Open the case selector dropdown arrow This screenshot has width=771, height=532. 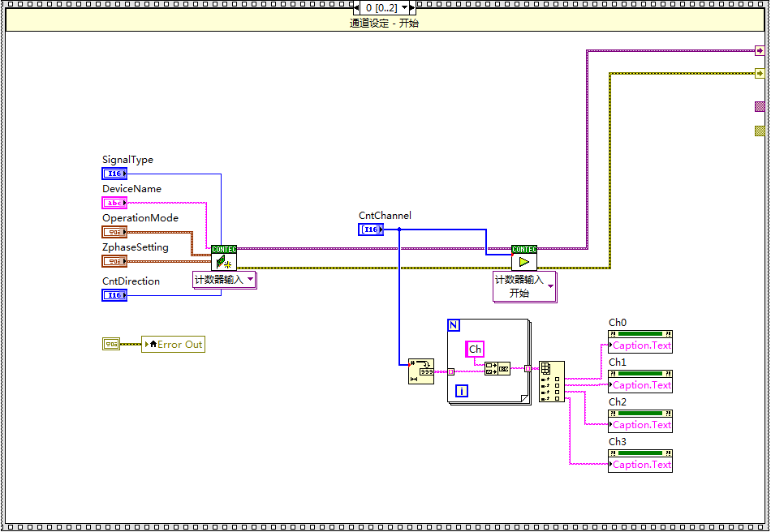(x=404, y=8)
